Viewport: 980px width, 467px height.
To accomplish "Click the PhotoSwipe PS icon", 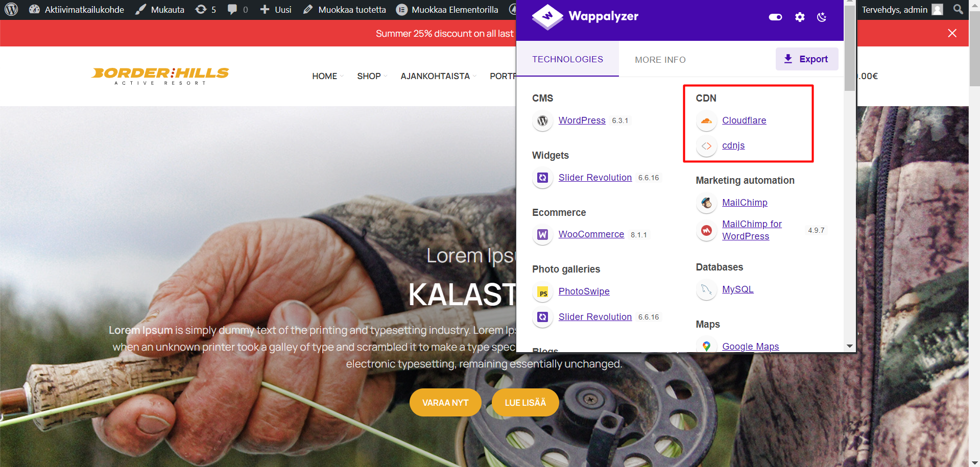I will coord(542,292).
